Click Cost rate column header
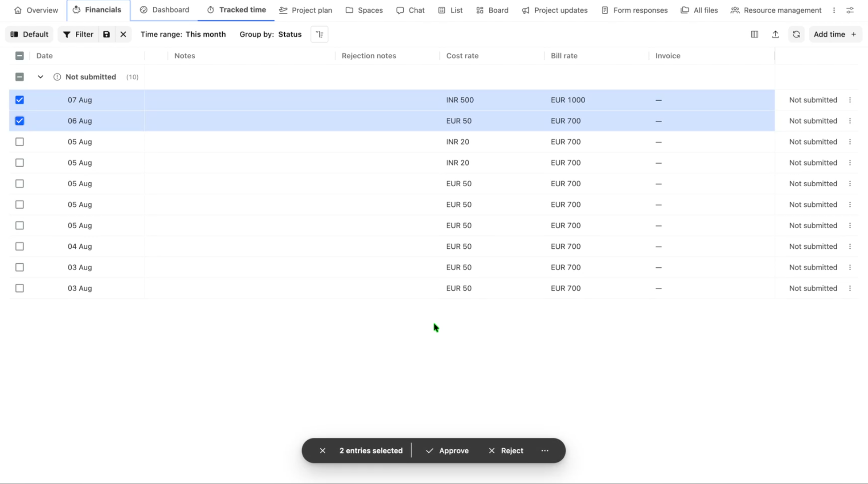This screenshot has height=484, width=868. click(x=462, y=56)
